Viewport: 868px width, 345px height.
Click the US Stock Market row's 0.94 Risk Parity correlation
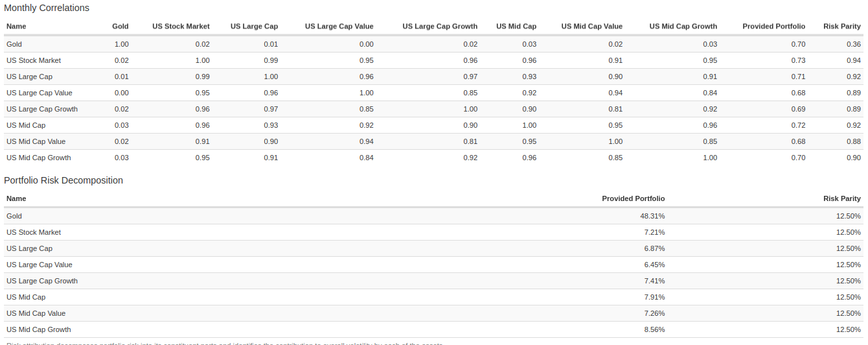click(853, 60)
